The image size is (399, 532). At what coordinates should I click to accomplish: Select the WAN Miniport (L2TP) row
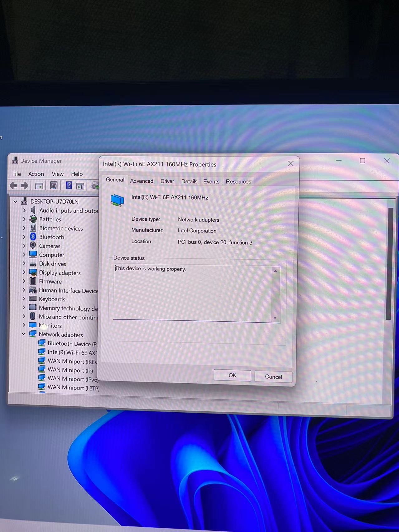69,388
